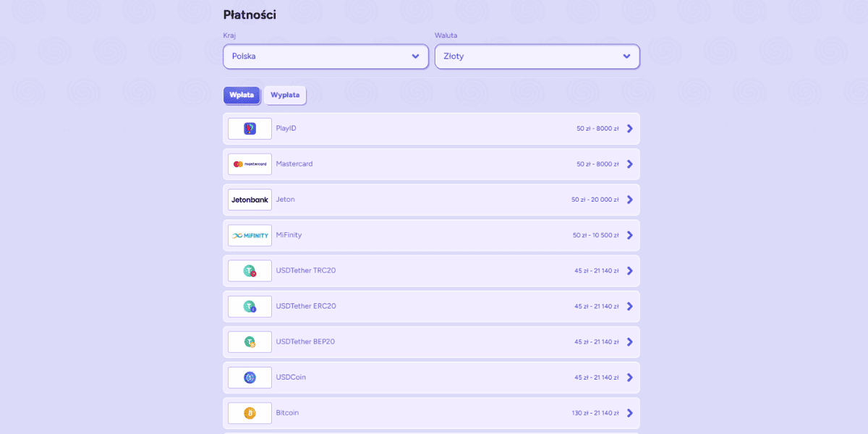
Task: Click the Mastercard logo icon
Action: (250, 164)
